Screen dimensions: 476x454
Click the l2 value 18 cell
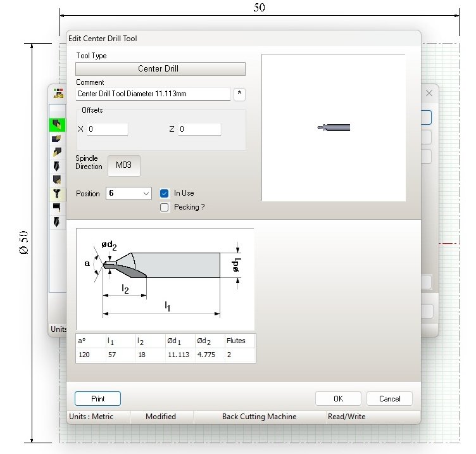(x=150, y=355)
